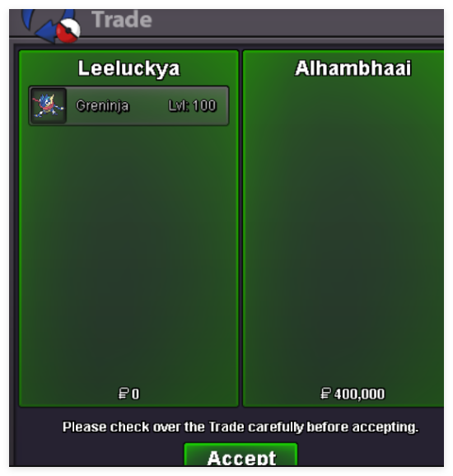Click the Pokédollar symbol beside 400,000
The image size is (453, 476).
click(x=325, y=394)
